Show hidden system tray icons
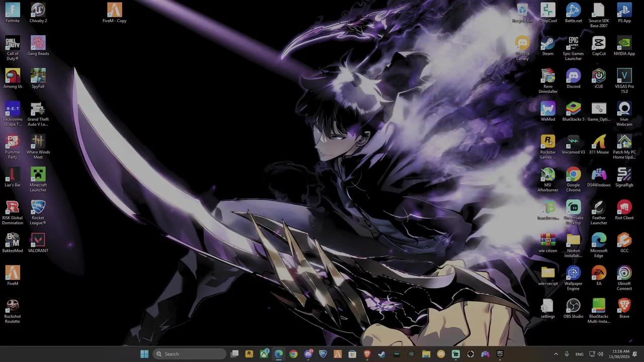The width and height of the screenshot is (644, 362). [556, 354]
